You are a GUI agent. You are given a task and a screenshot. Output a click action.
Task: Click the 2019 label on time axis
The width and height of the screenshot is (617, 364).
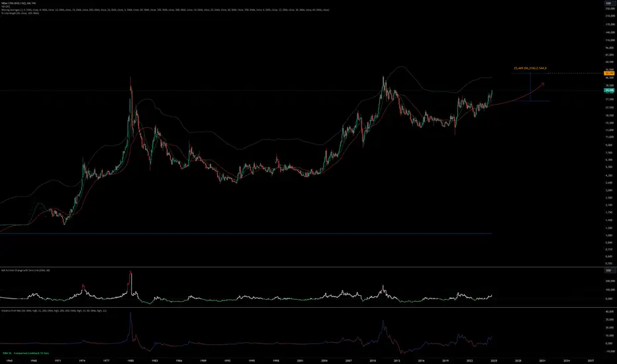446,361
